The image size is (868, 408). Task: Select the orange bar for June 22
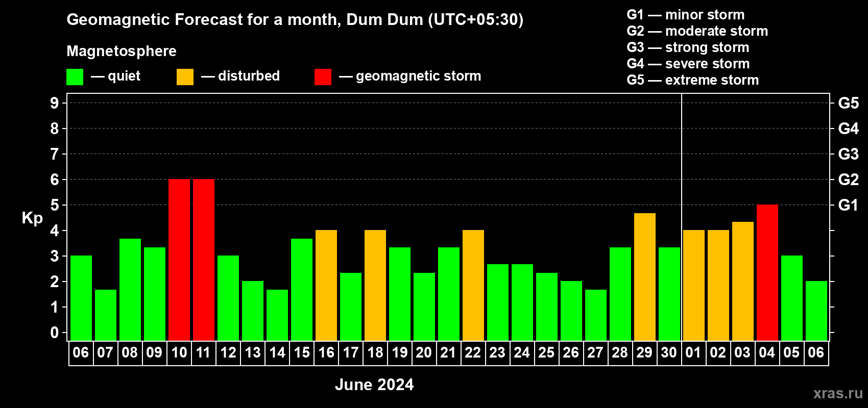pyautogui.click(x=473, y=286)
